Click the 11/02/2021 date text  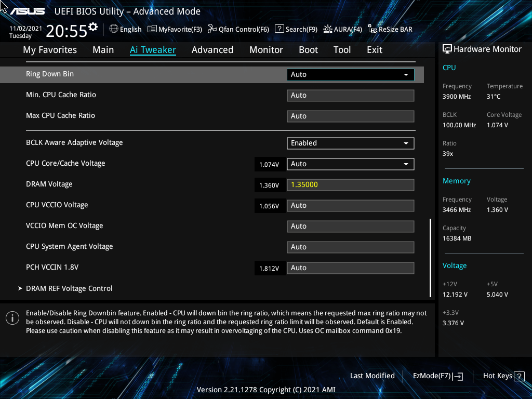point(25,29)
